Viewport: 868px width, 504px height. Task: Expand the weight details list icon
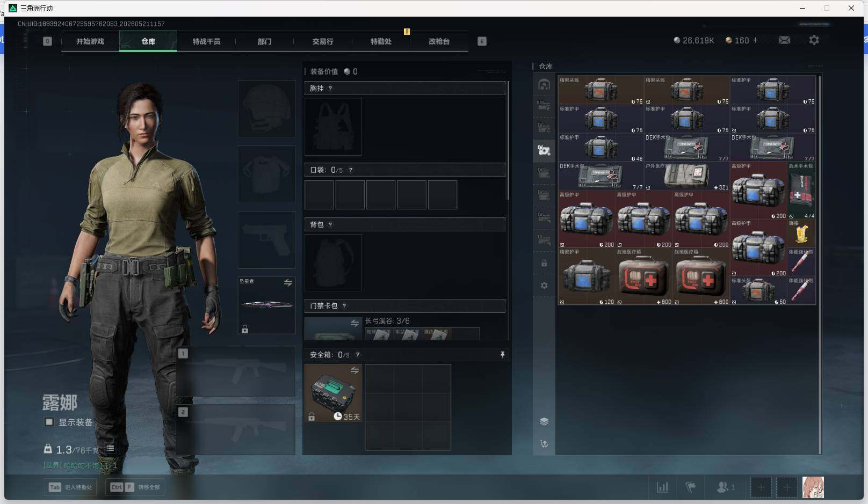110,449
